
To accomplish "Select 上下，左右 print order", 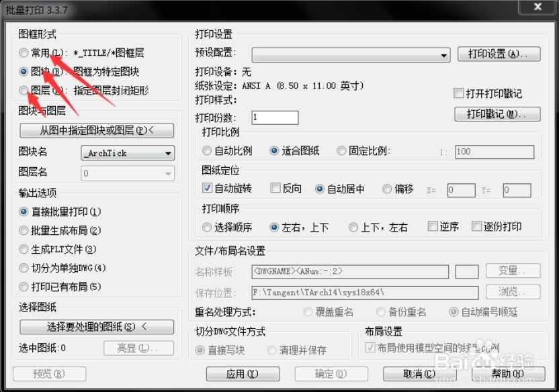I will [x=353, y=227].
